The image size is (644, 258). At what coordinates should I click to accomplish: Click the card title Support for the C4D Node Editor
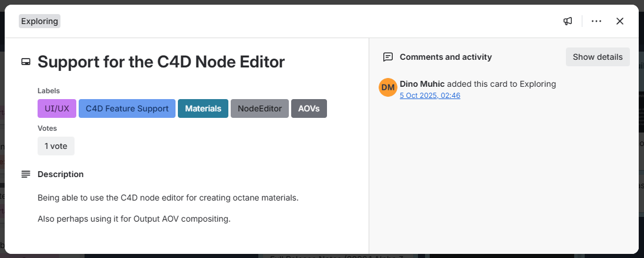click(161, 62)
